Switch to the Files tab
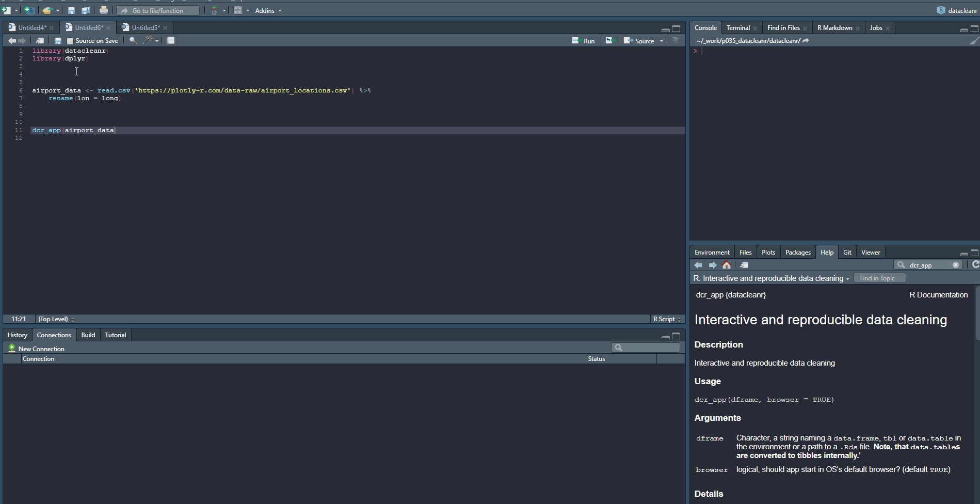This screenshot has width=980, height=504. point(745,253)
